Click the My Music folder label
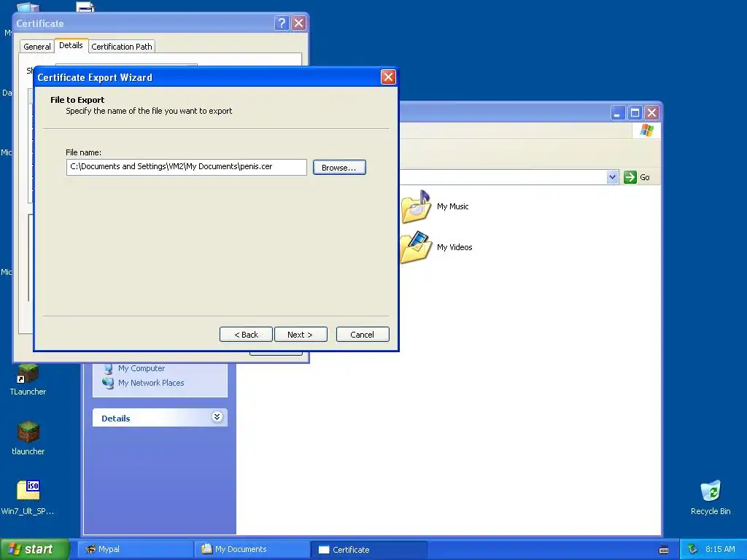This screenshot has height=560, width=747. (452, 206)
